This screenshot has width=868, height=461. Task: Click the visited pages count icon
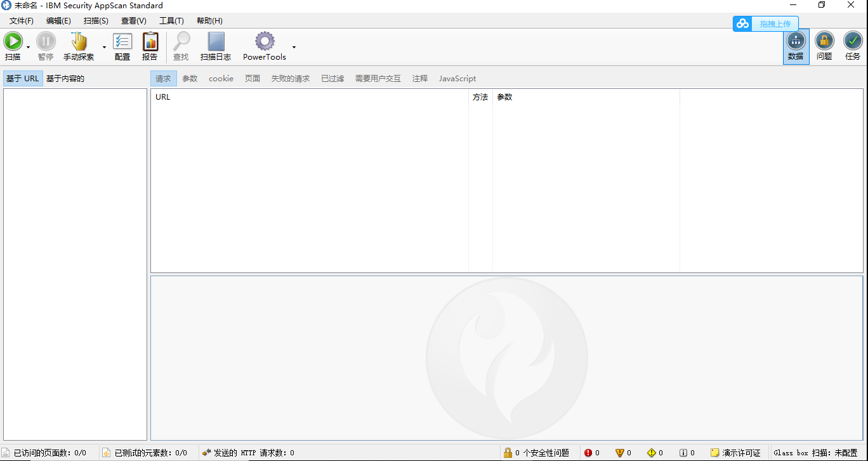(x=6, y=453)
